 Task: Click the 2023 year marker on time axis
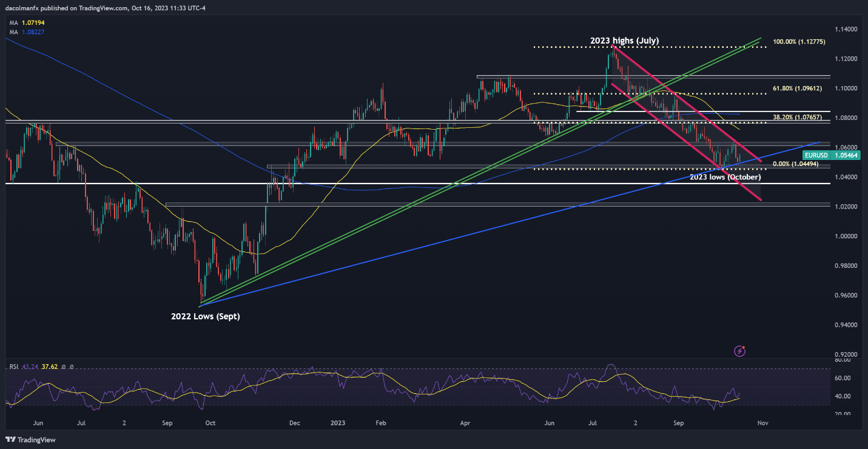(338, 424)
